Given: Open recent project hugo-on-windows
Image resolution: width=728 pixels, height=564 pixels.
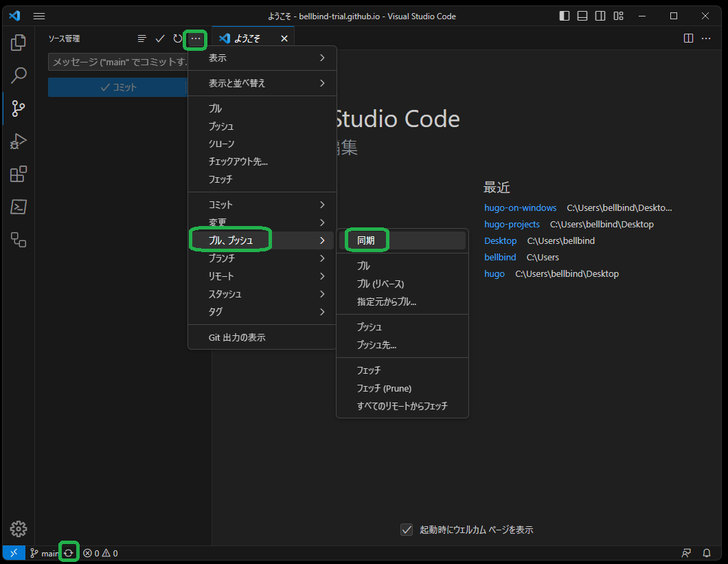Looking at the screenshot, I should (520, 207).
